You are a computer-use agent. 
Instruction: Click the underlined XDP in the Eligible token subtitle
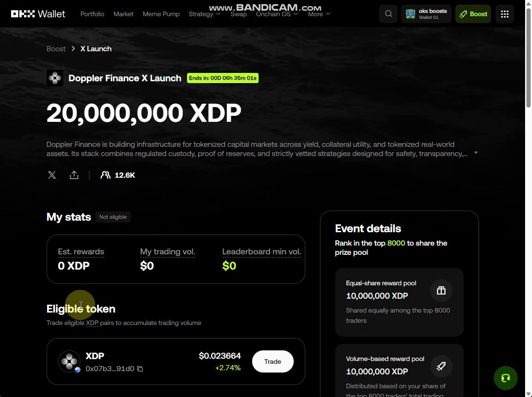[x=92, y=323]
